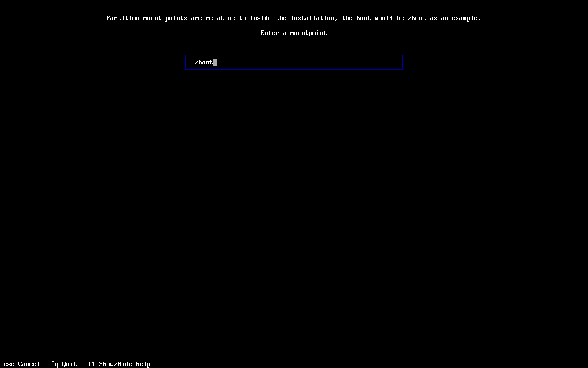The image size is (588, 368).
Task: Click the 'Show/Hide help' label text
Action: click(124, 364)
